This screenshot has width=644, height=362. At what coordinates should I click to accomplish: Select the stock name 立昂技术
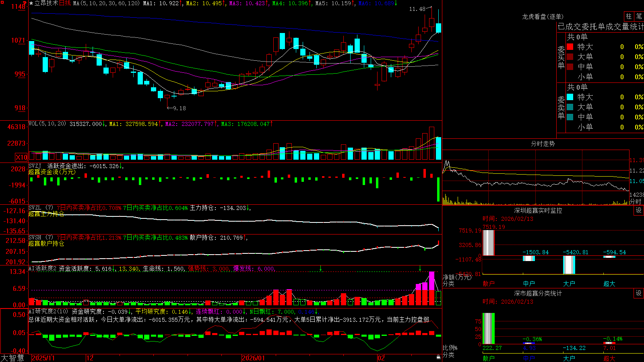46,3
